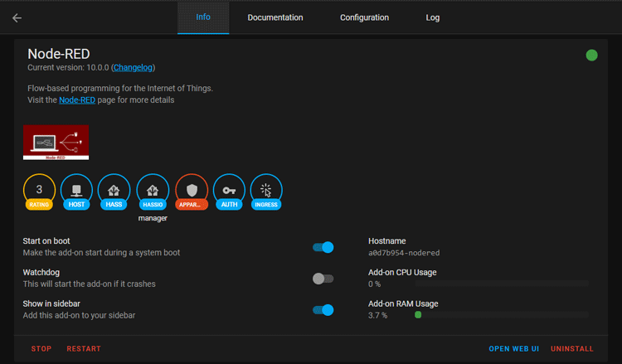Turn off Show in sidebar toggle

click(x=323, y=310)
